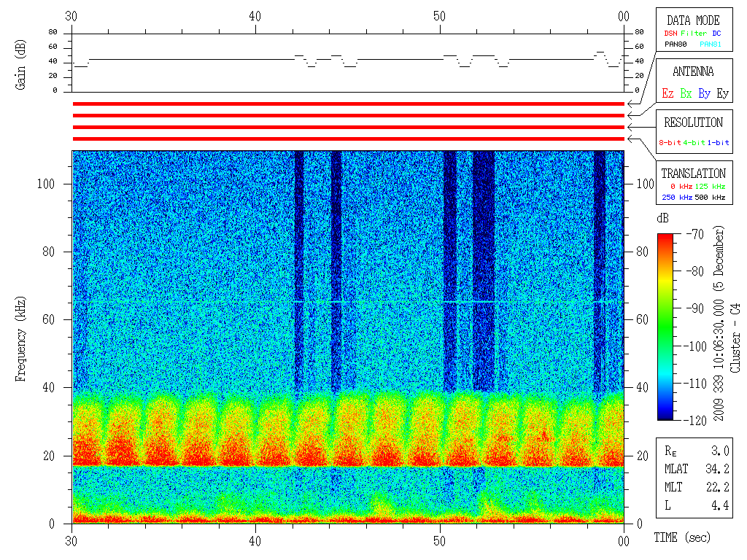Click the 100 kHz label on left axis

pyautogui.click(x=46, y=184)
